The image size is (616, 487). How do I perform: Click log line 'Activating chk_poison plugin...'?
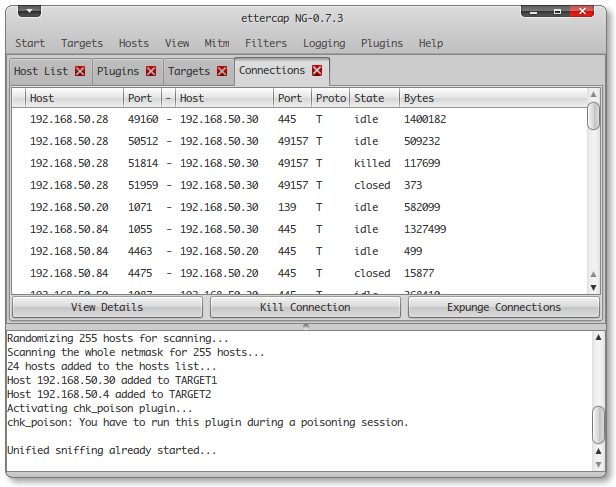[100, 408]
